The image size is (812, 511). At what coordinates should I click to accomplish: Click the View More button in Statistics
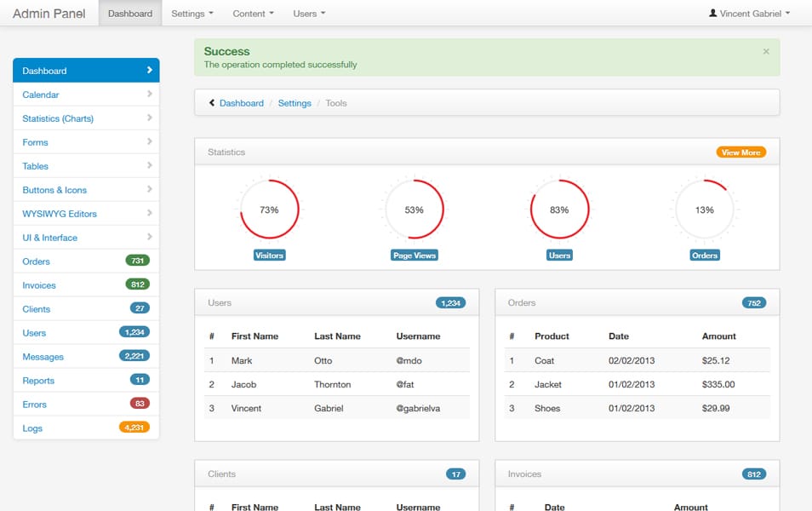tap(740, 152)
